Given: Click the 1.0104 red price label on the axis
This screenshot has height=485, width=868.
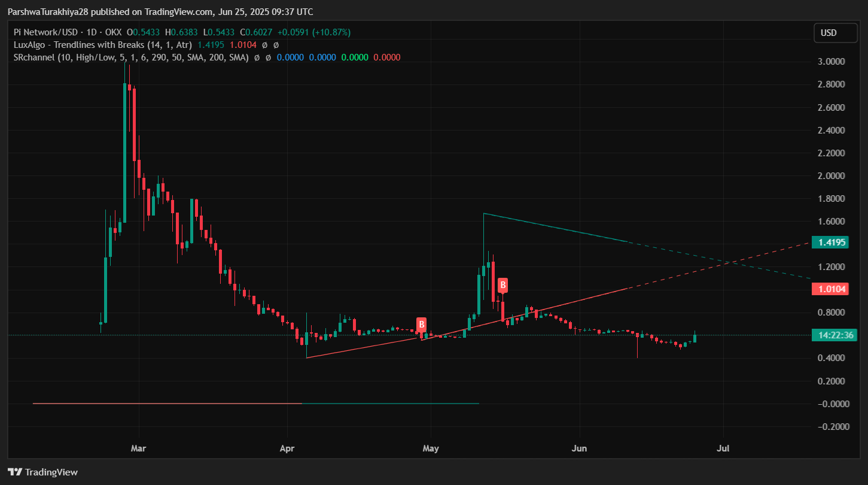Looking at the screenshot, I should click(x=830, y=289).
